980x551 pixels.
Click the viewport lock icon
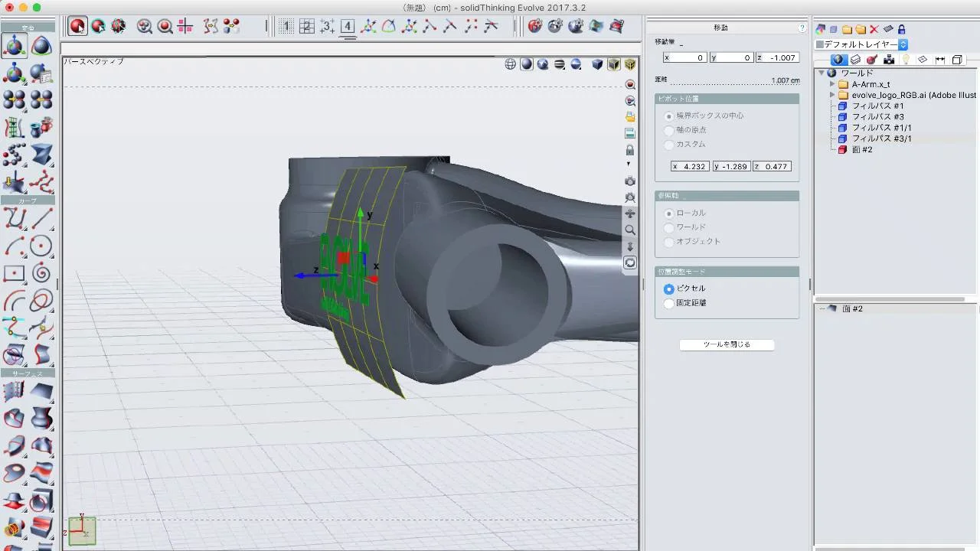point(630,149)
